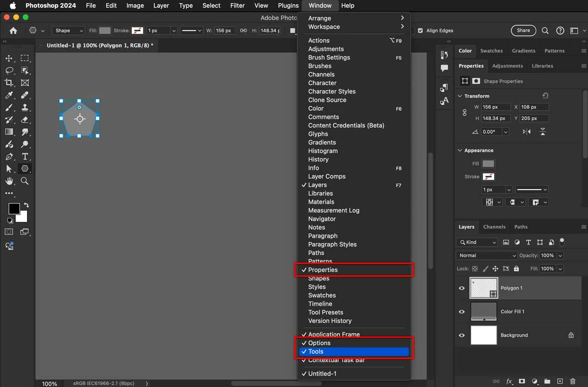Toggle Lock all padlock in Layers
The height and width of the screenshot is (387, 588).
pyautogui.click(x=515, y=269)
